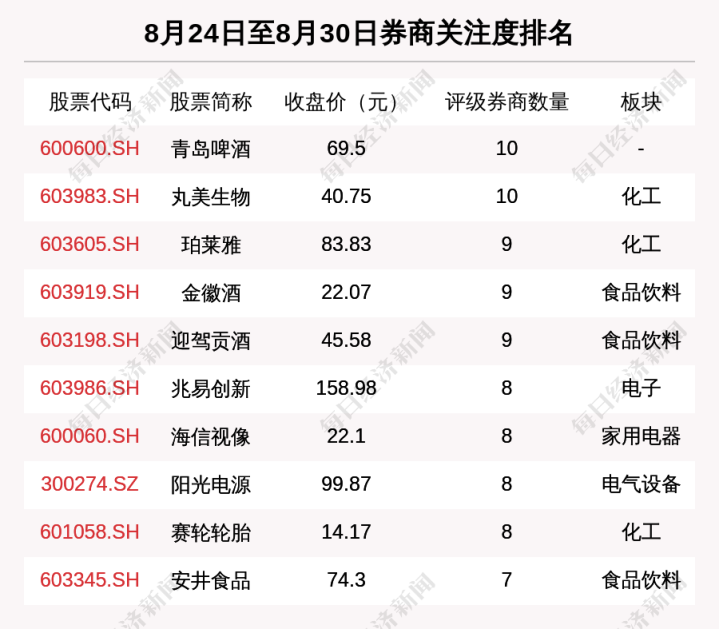Screen dimensions: 719x629
Task: Click the 股票代码 column header
Action: click(90, 102)
